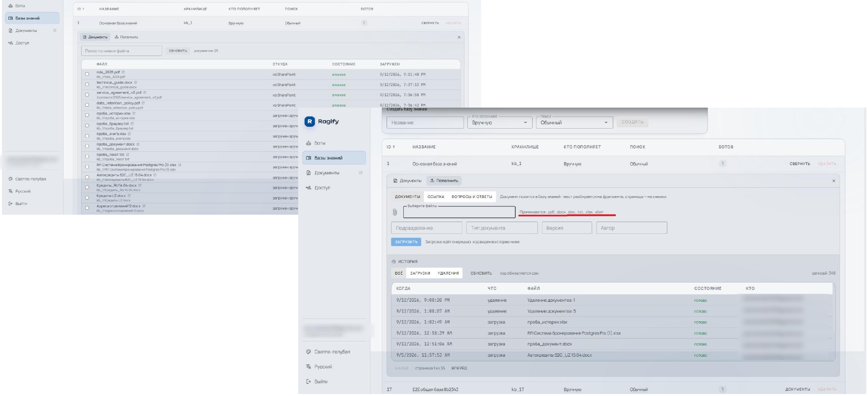Click ОБНОВИТЬ in the background window documents list

pyautogui.click(x=178, y=51)
